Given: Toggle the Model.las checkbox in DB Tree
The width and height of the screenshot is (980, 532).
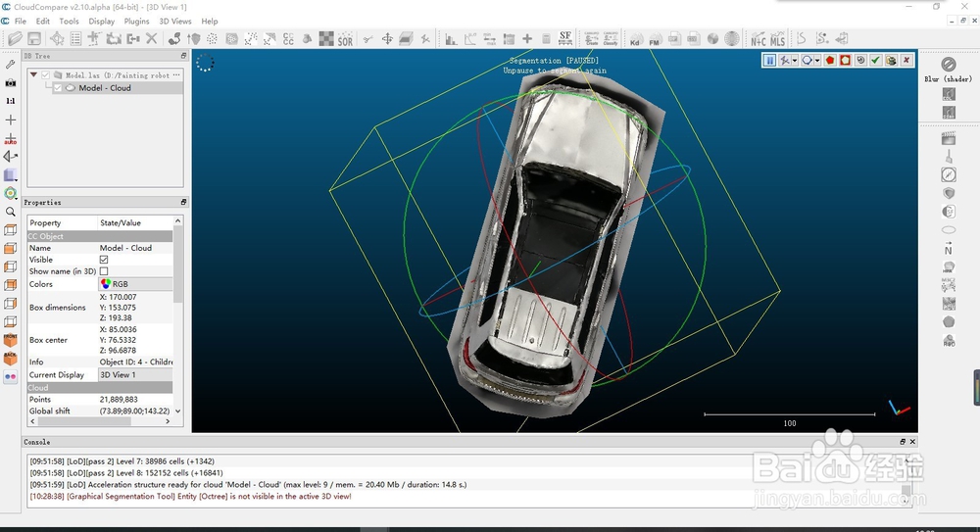Looking at the screenshot, I should (46, 75).
